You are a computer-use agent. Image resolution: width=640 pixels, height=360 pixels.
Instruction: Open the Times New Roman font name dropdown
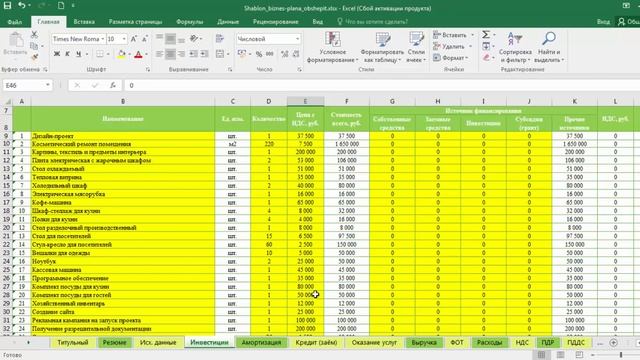102,39
